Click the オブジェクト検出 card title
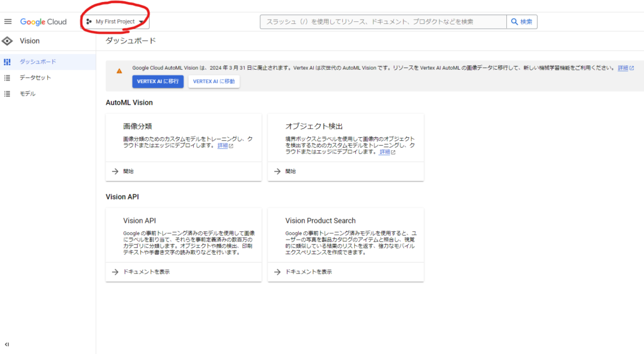Screen dimensions: 644x354 (314, 126)
